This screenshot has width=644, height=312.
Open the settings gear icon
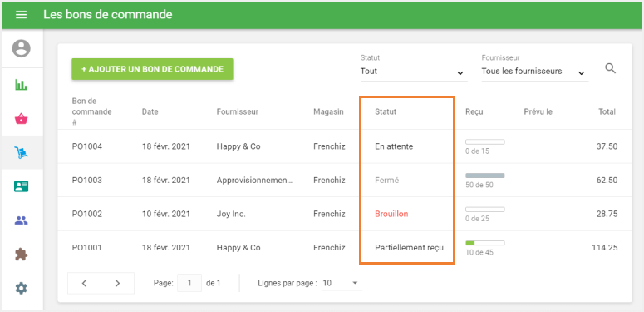tap(22, 288)
